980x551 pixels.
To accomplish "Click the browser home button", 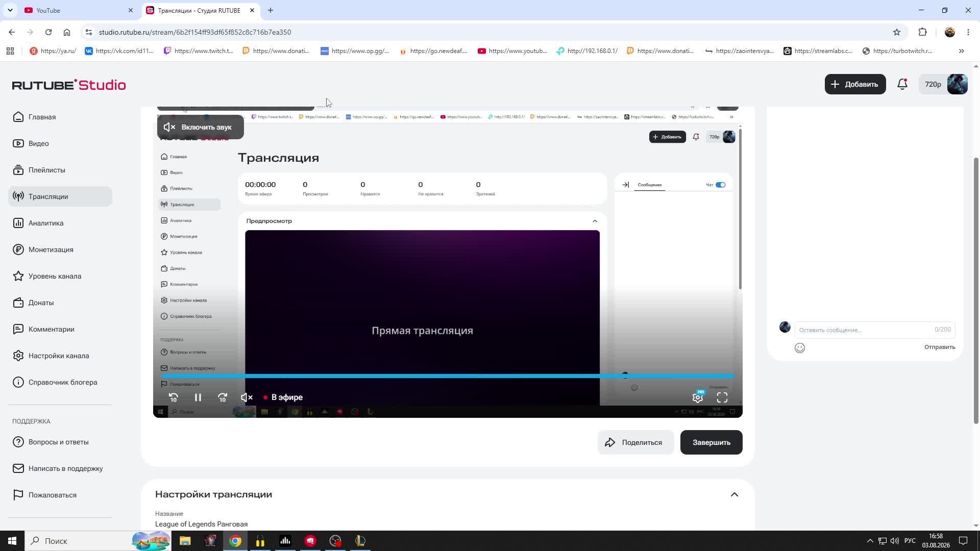I will tap(67, 32).
